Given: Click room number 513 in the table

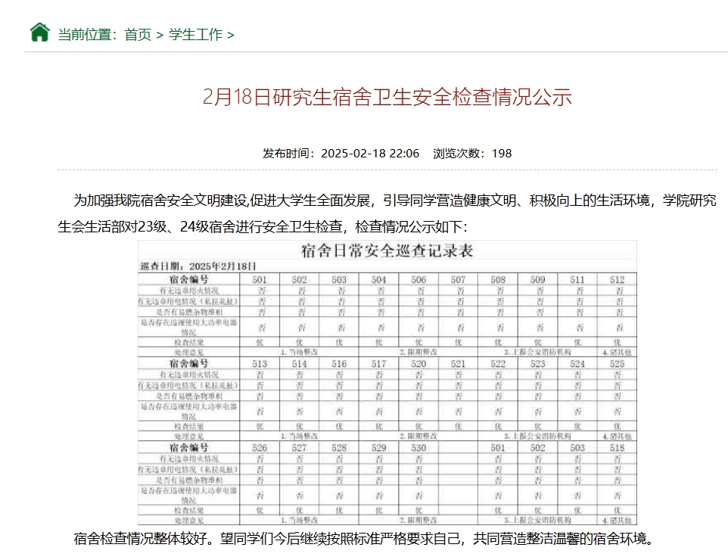Looking at the screenshot, I should [260, 364].
